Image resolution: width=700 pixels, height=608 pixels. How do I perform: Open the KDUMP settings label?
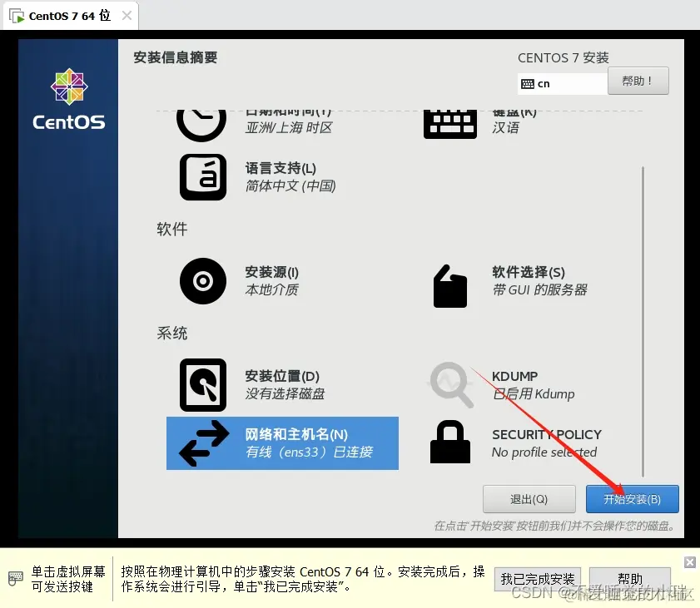(514, 376)
